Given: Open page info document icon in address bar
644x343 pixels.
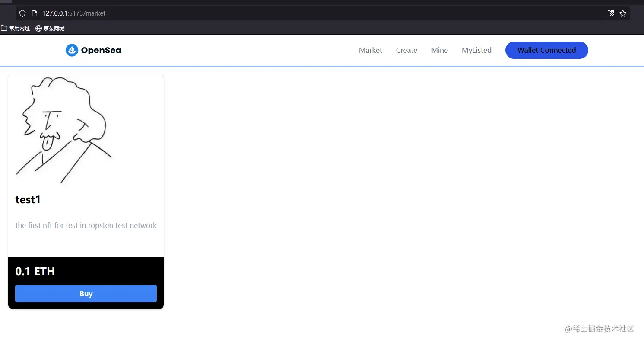Looking at the screenshot, I should point(35,13).
